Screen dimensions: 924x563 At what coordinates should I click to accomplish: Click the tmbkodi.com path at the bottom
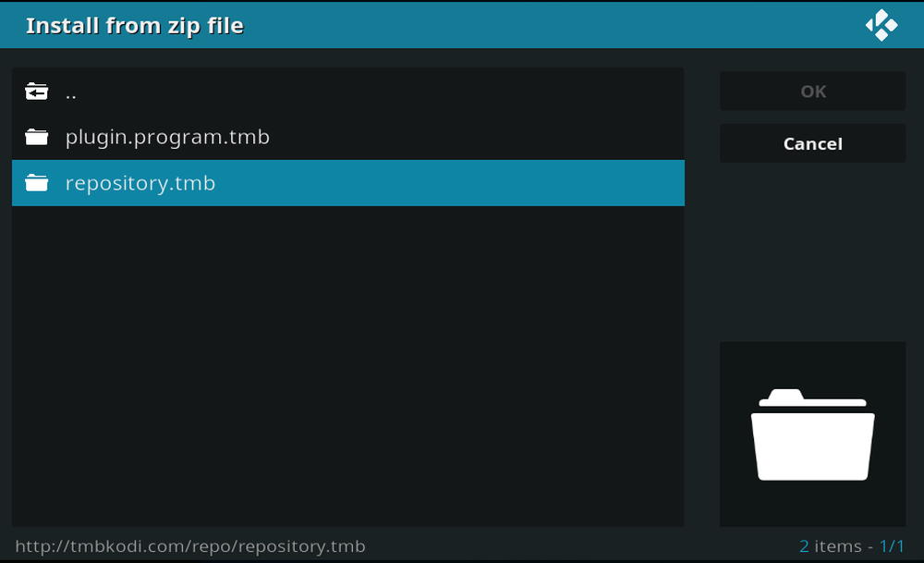[190, 546]
